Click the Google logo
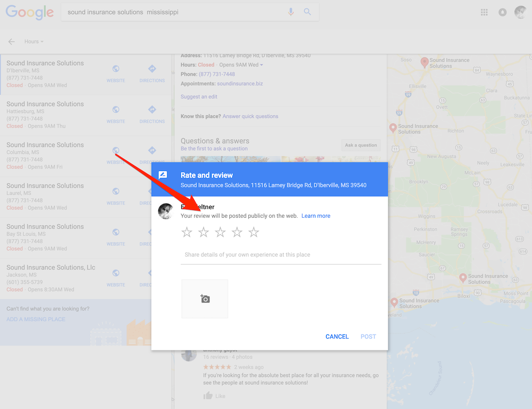This screenshot has height=409, width=532. (x=29, y=12)
